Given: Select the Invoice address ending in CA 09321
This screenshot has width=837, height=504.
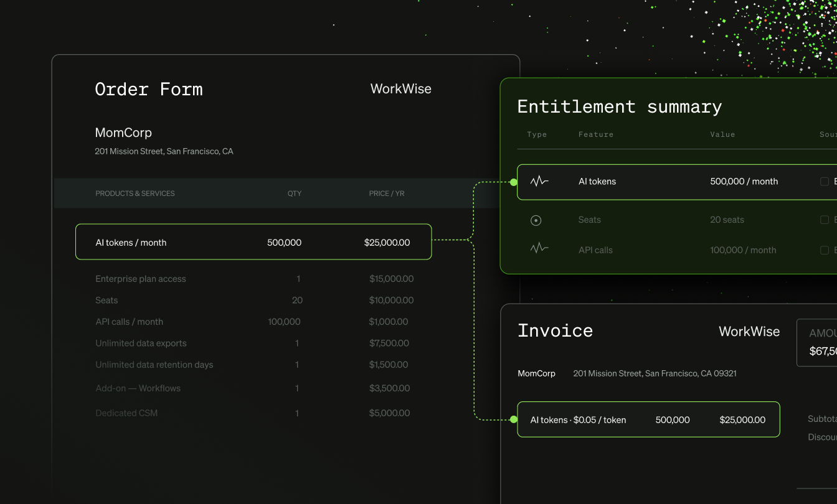Looking at the screenshot, I should (x=655, y=373).
